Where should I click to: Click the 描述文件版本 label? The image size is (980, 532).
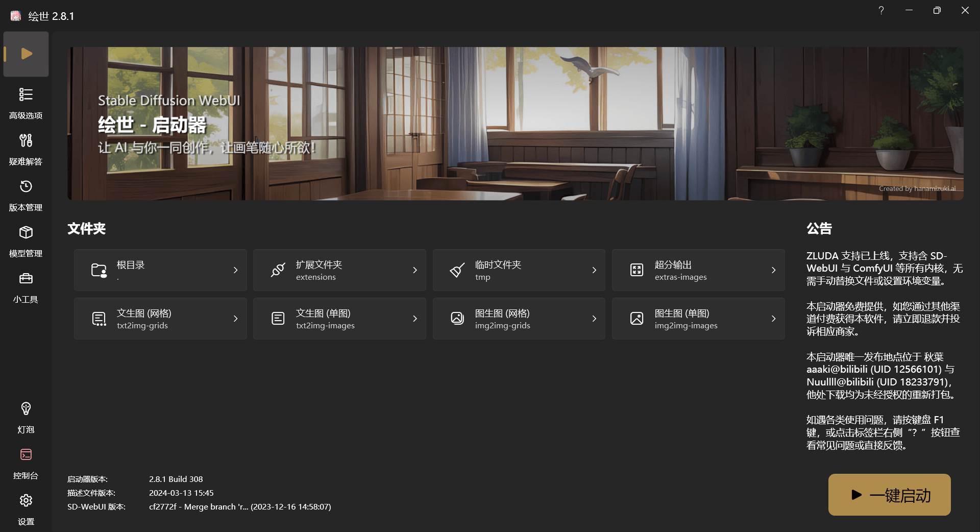click(91, 493)
